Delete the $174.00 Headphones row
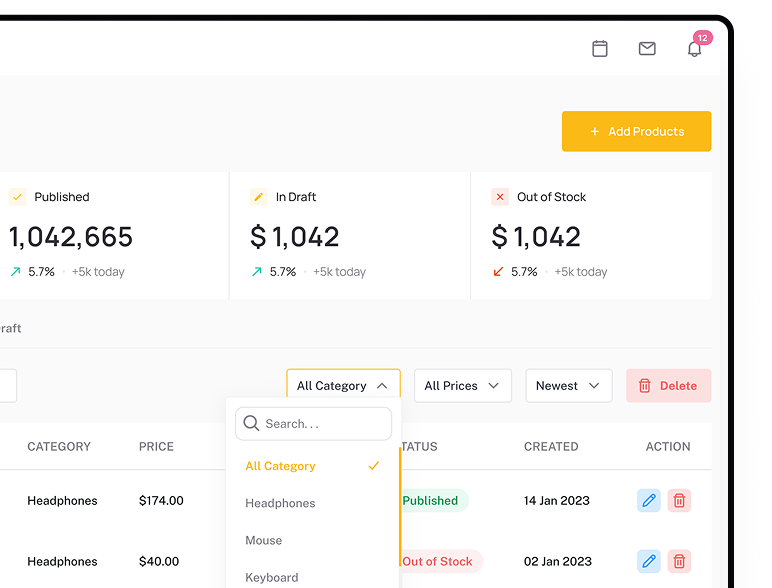The width and height of the screenshot is (772, 588). pyautogui.click(x=679, y=500)
